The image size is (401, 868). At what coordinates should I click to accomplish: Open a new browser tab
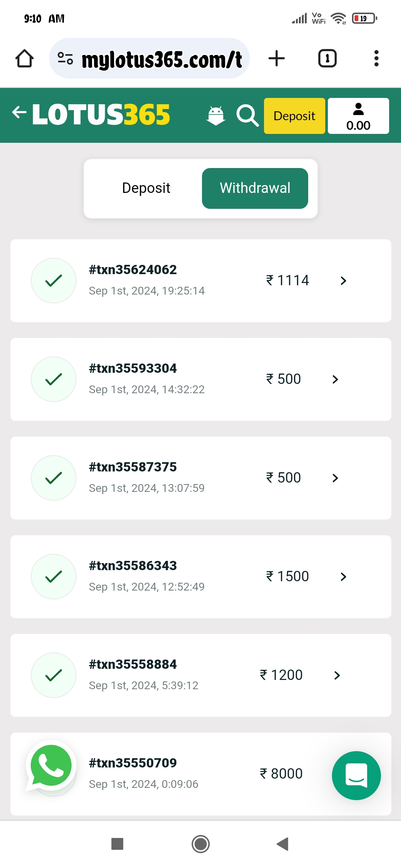[277, 59]
